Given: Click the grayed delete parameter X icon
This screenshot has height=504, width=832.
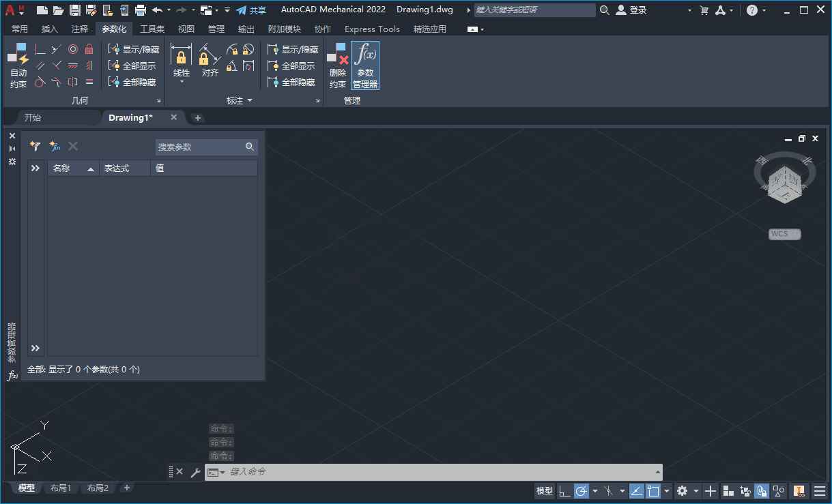Looking at the screenshot, I should pos(73,147).
